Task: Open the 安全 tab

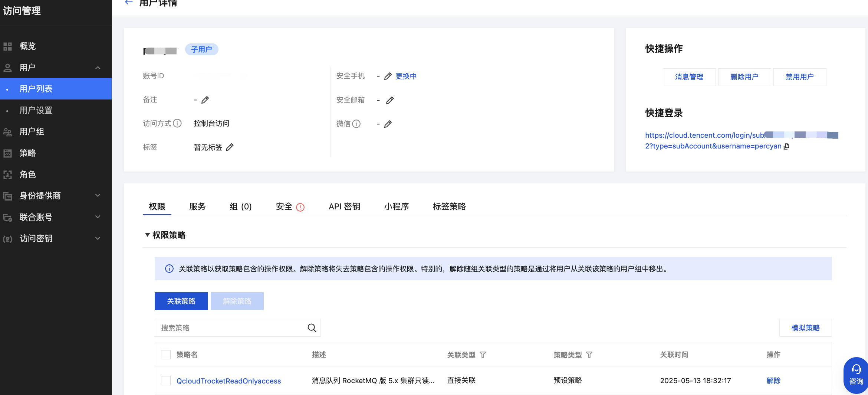Action: tap(284, 206)
